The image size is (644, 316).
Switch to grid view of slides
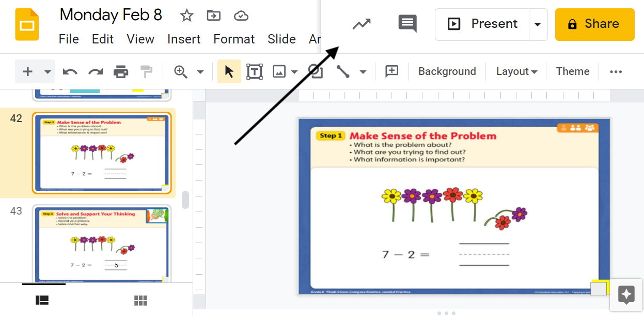140,300
